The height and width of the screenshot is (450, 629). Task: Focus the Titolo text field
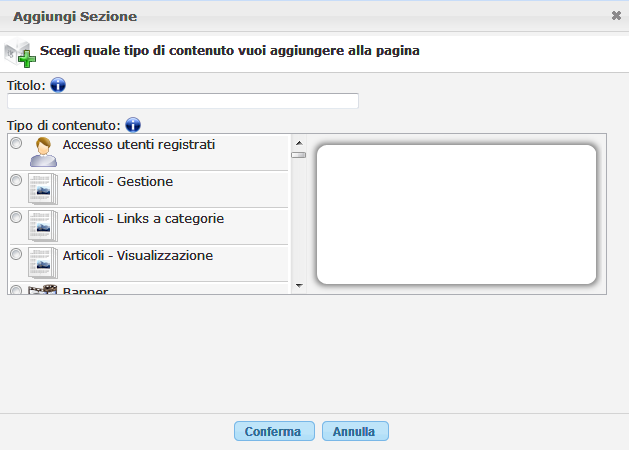tap(183, 101)
